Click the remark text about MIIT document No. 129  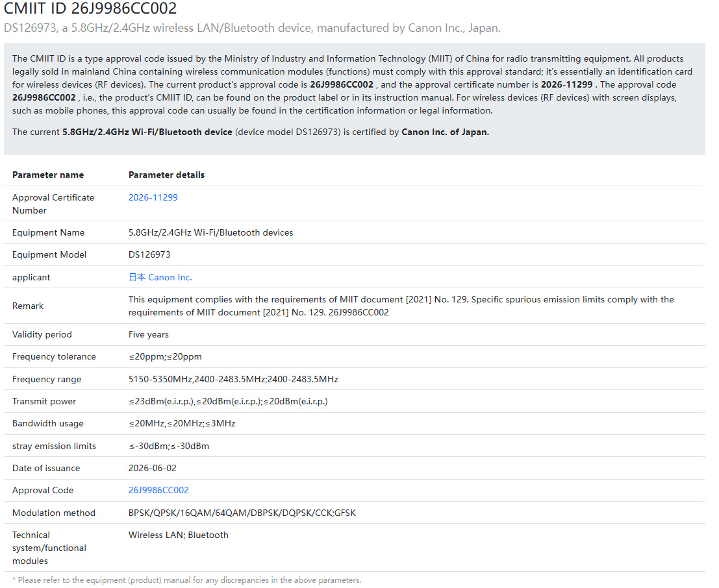401,306
